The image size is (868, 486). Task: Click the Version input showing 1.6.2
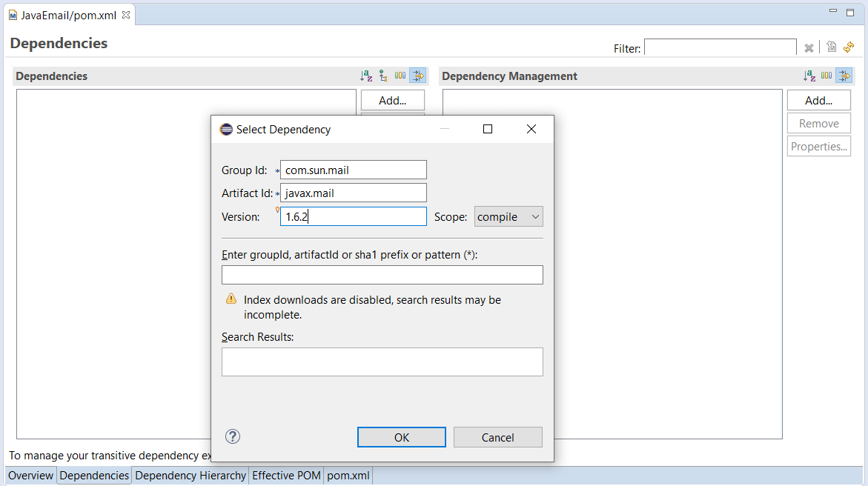pyautogui.click(x=354, y=216)
